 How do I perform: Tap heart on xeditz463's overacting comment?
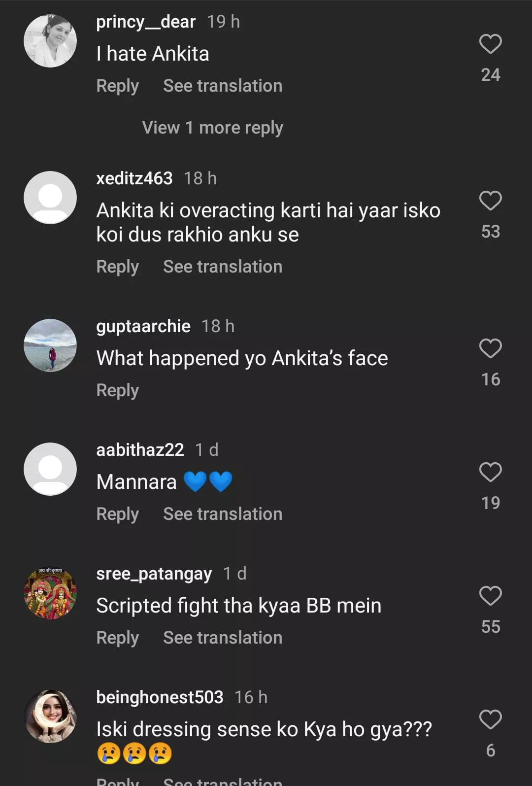pos(490,201)
